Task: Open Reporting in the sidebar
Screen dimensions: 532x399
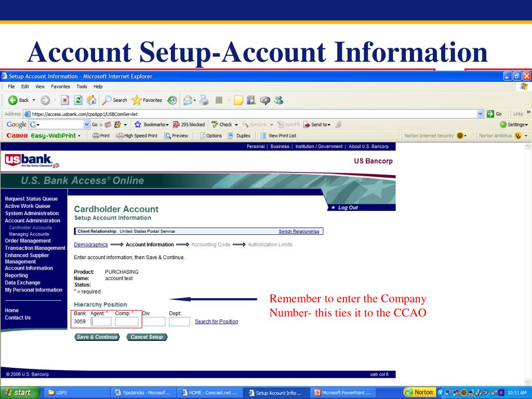Action: pos(16,275)
